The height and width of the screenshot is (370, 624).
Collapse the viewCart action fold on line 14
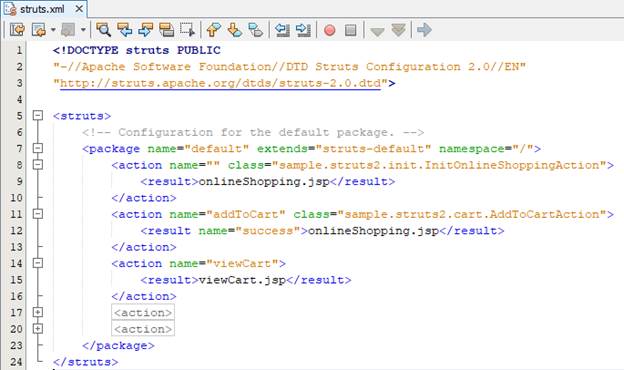38,263
